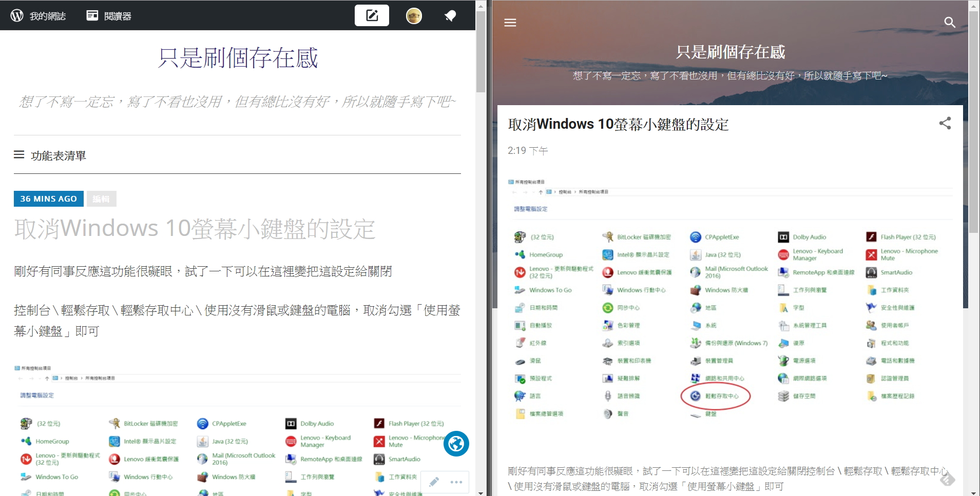Click the right-hand blog window scrollbar thumb
The height and width of the screenshot is (496, 980).
(x=973, y=122)
